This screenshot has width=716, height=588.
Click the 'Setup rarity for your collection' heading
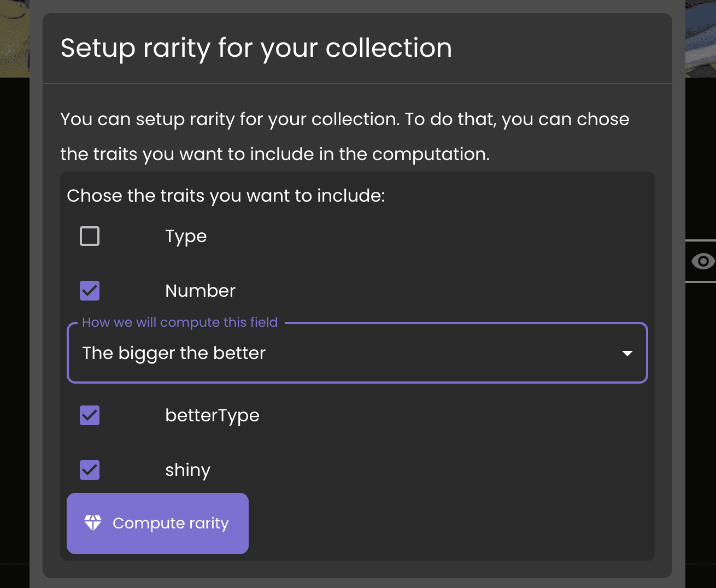pyautogui.click(x=256, y=48)
